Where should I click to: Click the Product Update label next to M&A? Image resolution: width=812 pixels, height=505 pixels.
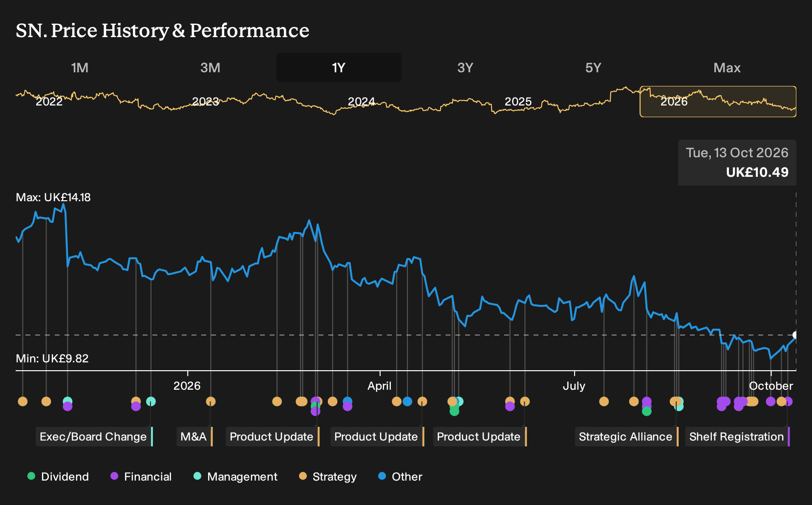tap(273, 437)
